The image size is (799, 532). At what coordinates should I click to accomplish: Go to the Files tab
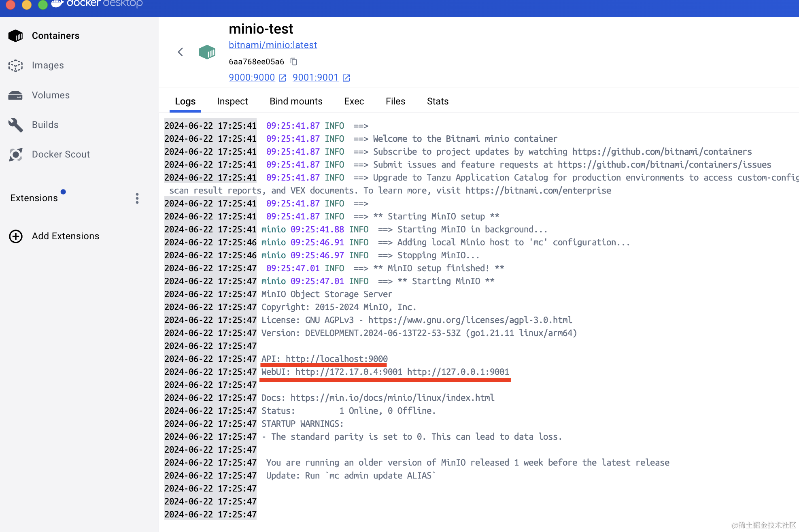point(395,101)
